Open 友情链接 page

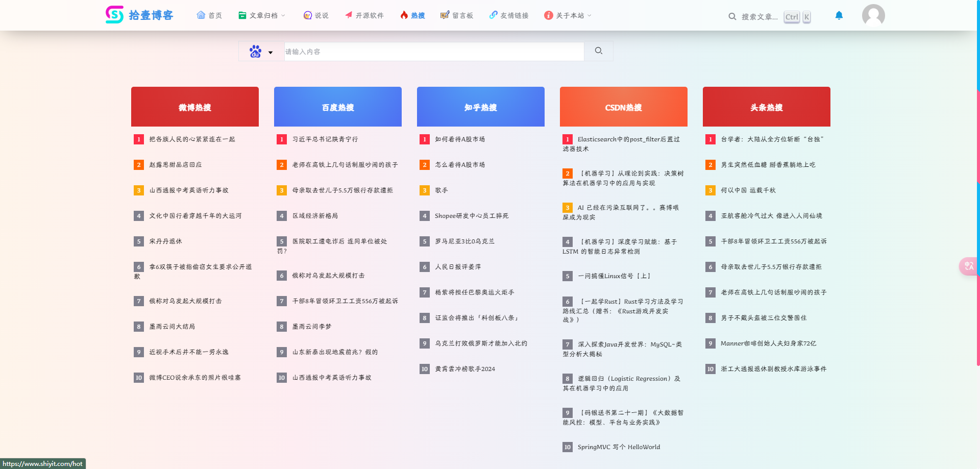coord(509,15)
